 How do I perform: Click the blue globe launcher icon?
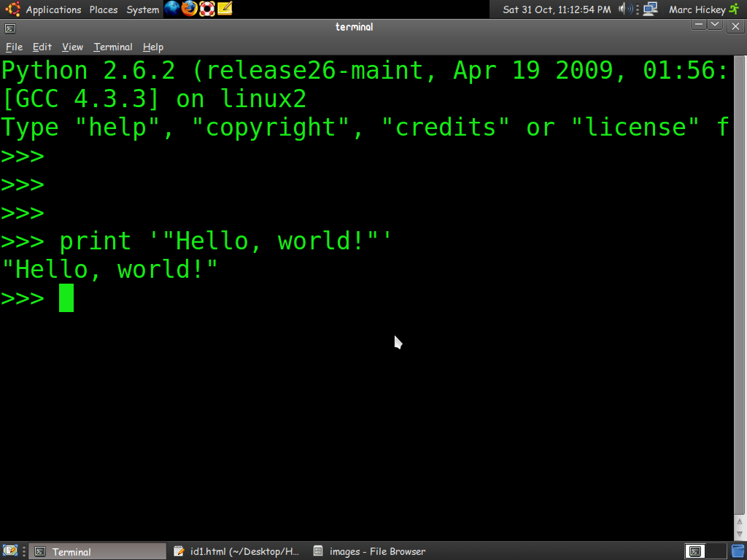tap(172, 9)
